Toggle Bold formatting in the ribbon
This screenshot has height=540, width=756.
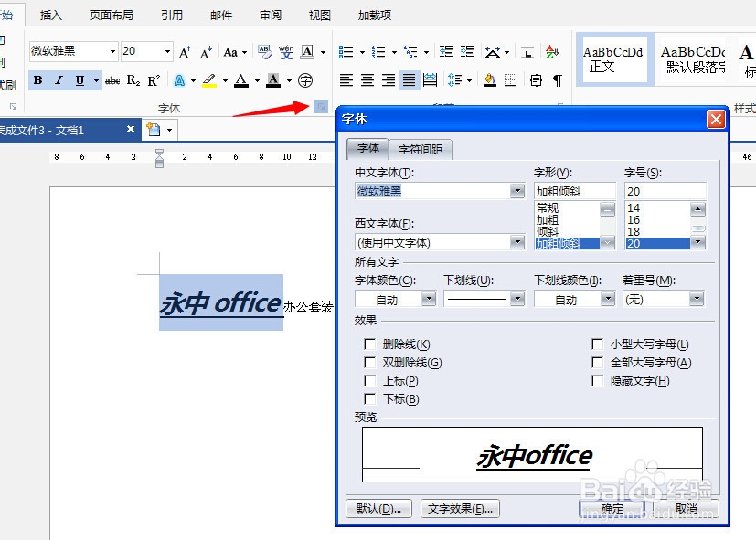tap(38, 80)
